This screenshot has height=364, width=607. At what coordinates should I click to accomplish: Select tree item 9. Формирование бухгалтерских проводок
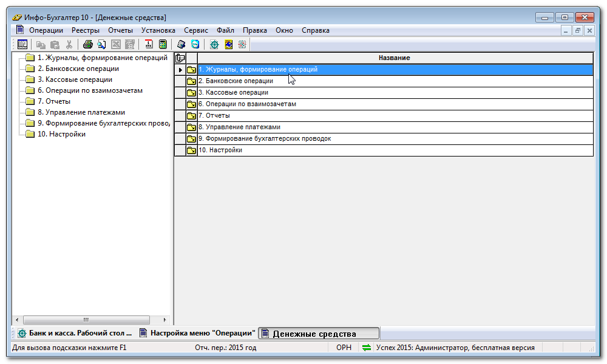click(x=104, y=123)
